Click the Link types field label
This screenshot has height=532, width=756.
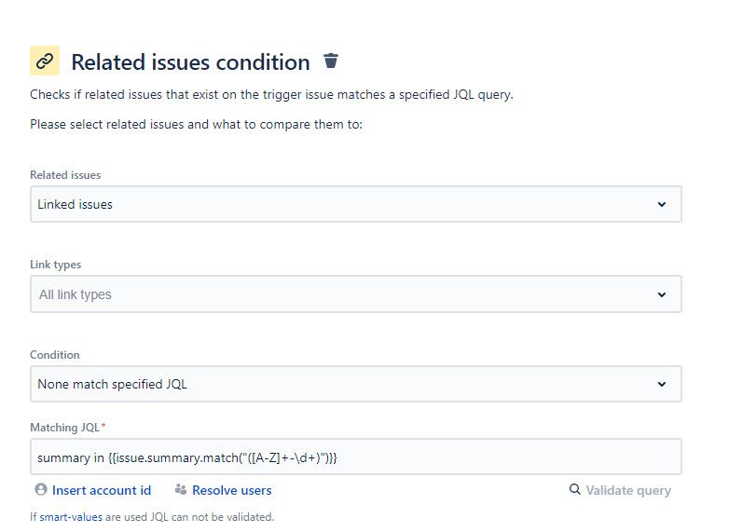click(55, 265)
